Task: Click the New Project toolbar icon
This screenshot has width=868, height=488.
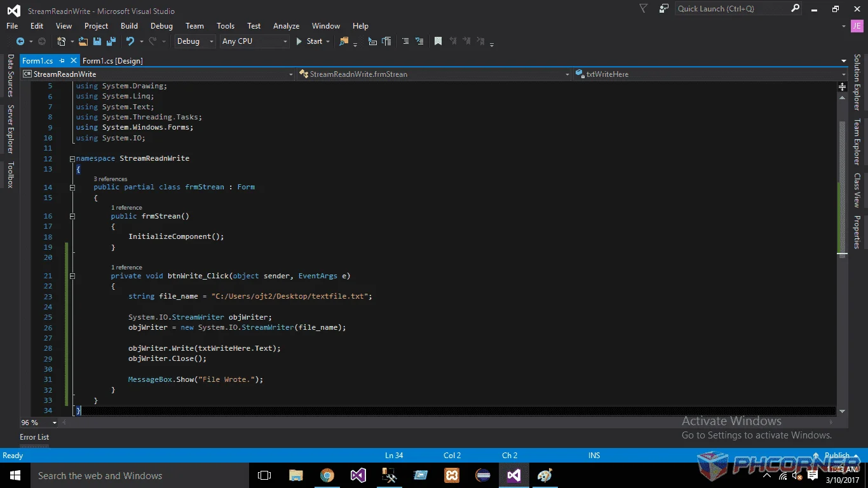Action: (62, 41)
